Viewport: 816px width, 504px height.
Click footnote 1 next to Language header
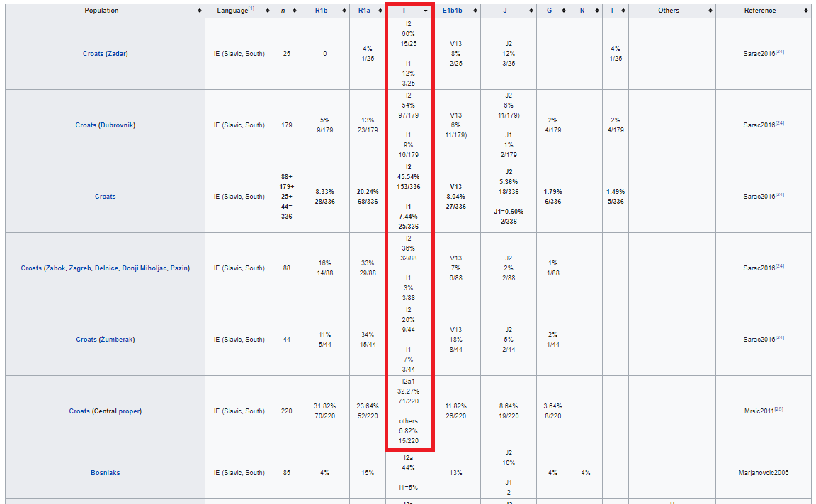click(251, 9)
